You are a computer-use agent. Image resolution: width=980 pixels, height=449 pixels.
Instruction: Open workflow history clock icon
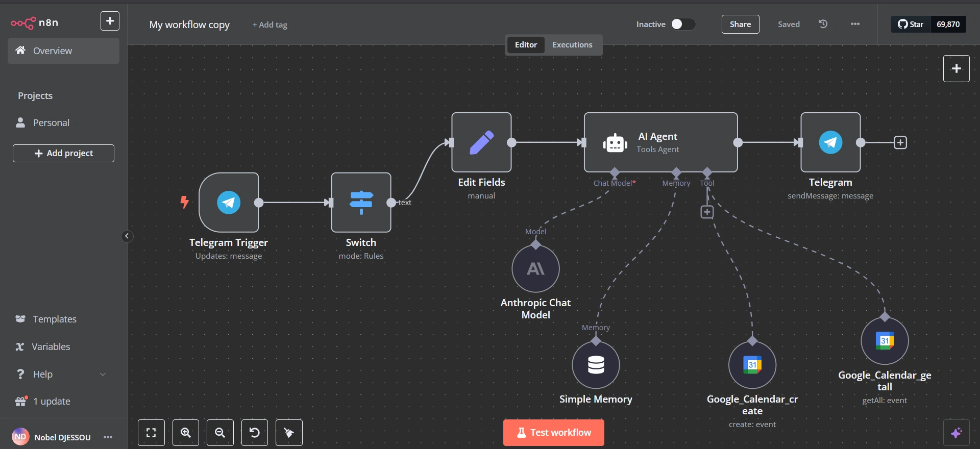pos(823,24)
